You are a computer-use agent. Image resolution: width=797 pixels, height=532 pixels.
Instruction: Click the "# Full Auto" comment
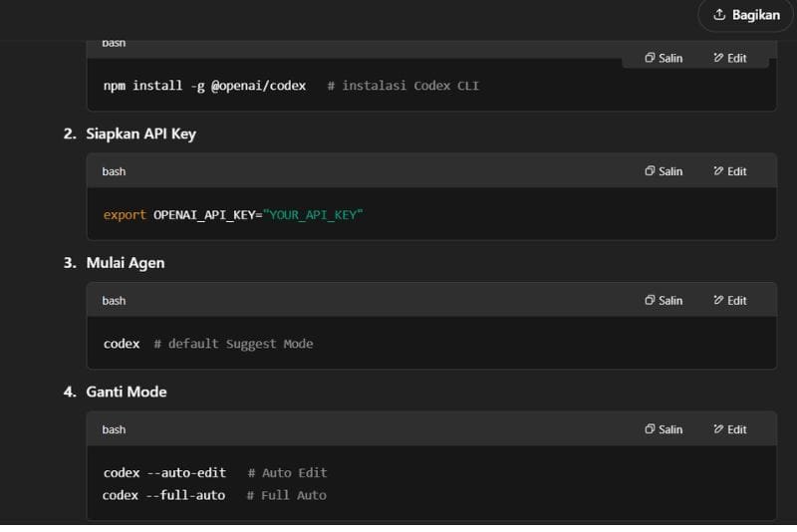click(287, 495)
